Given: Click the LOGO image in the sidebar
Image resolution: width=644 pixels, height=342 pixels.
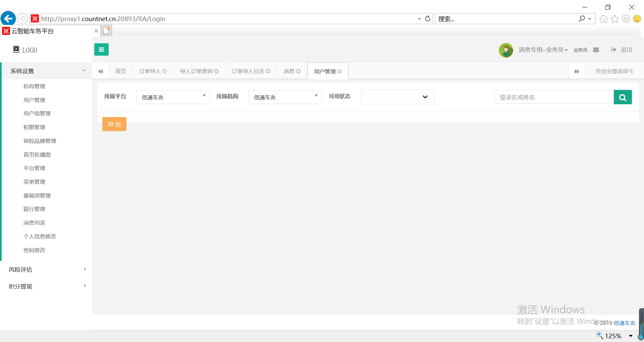Looking at the screenshot, I should (x=16, y=49).
